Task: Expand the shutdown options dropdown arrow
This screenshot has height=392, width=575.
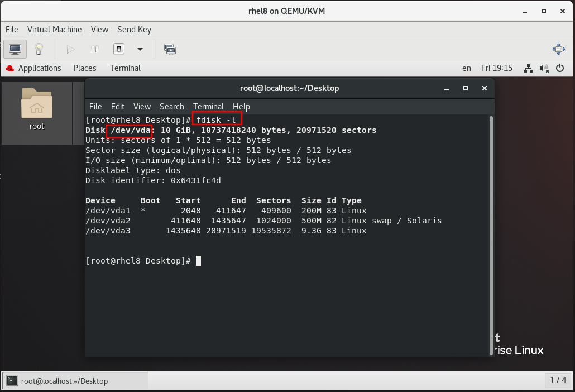Action: (140, 49)
